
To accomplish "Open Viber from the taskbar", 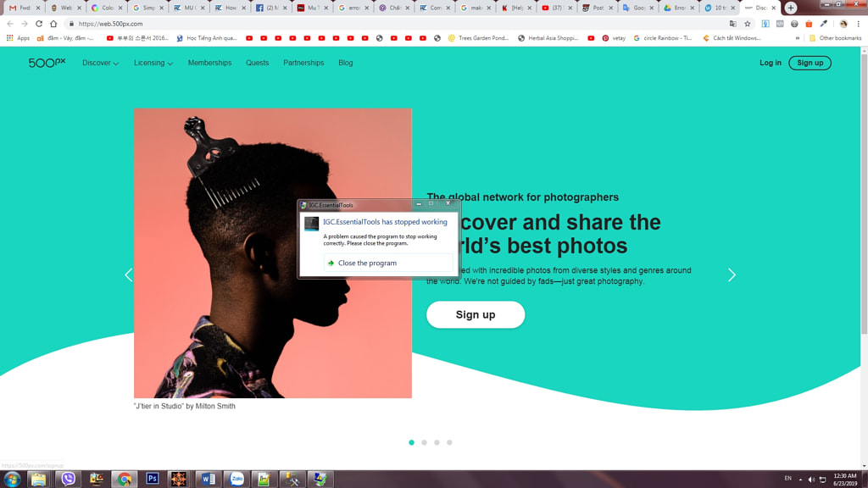I will pos(68,479).
